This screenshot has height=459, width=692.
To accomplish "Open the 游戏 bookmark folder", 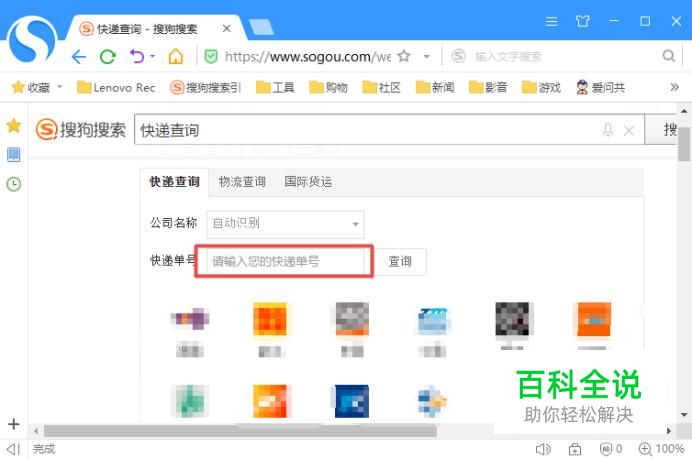I will tap(541, 87).
